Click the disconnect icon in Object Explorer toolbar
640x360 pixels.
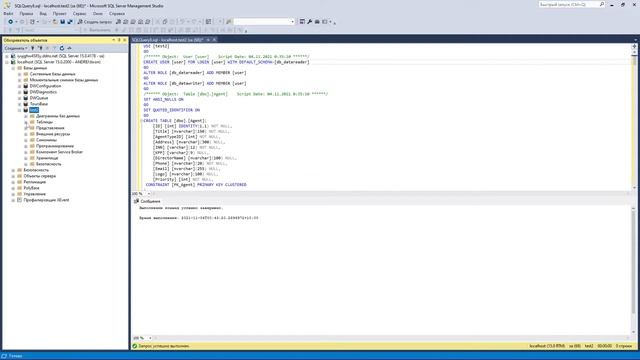pos(40,48)
